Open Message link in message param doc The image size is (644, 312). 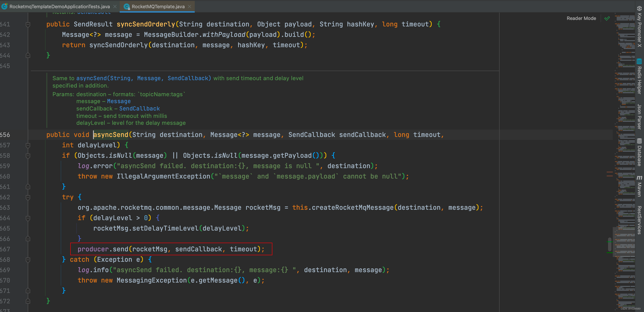[x=119, y=101]
